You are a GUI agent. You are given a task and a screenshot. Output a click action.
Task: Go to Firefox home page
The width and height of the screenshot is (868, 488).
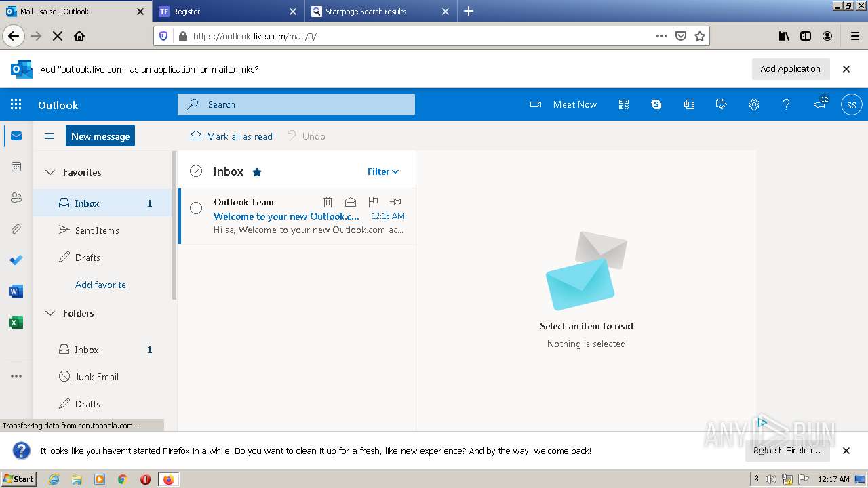pyautogui.click(x=79, y=36)
